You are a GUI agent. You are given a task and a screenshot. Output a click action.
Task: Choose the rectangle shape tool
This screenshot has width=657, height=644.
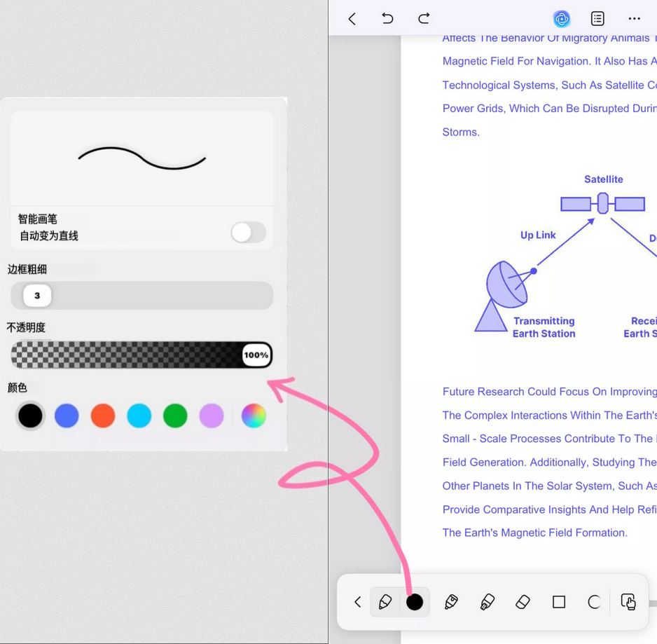click(x=559, y=602)
